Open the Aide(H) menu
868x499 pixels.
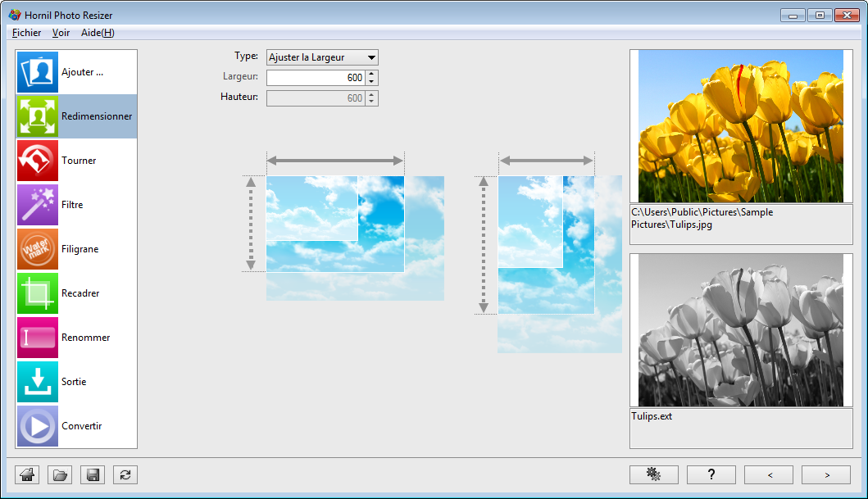[x=97, y=32]
